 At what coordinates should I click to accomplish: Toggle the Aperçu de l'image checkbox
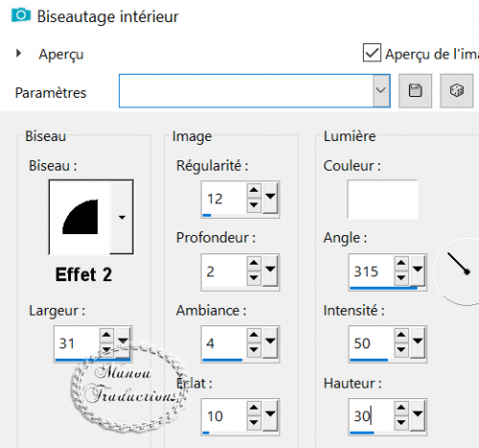[371, 53]
